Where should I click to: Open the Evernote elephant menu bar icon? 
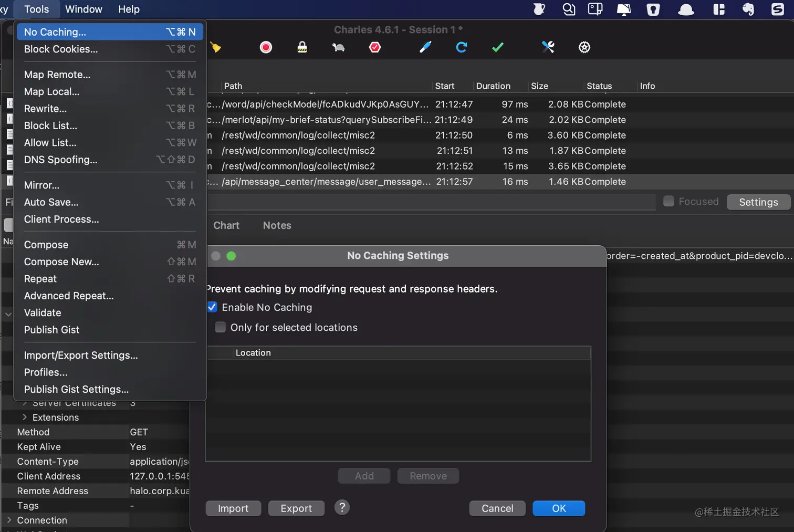(748, 9)
